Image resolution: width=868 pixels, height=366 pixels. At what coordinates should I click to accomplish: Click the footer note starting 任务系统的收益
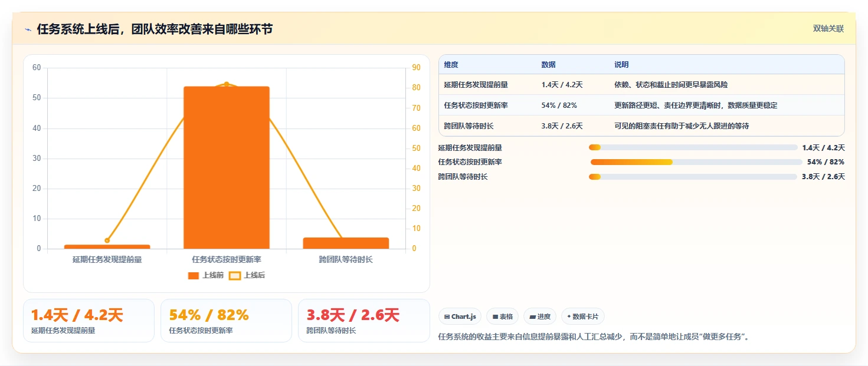point(594,337)
